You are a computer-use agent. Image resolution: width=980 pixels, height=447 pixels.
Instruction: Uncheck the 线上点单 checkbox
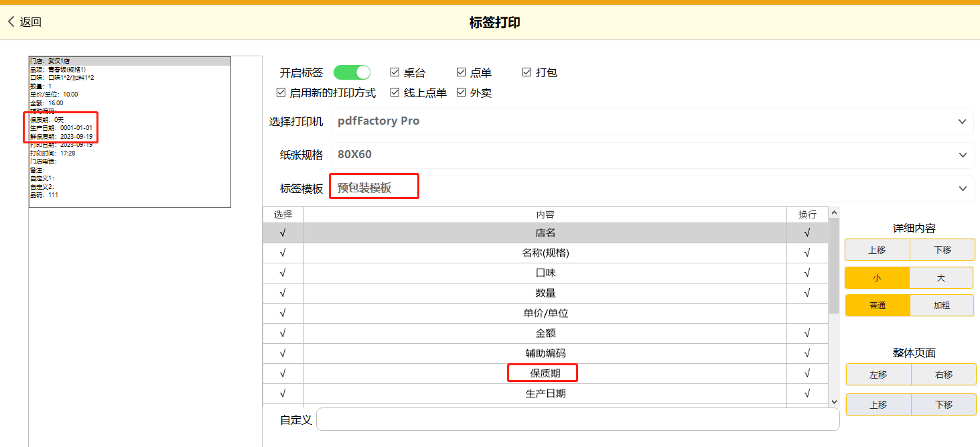(395, 92)
